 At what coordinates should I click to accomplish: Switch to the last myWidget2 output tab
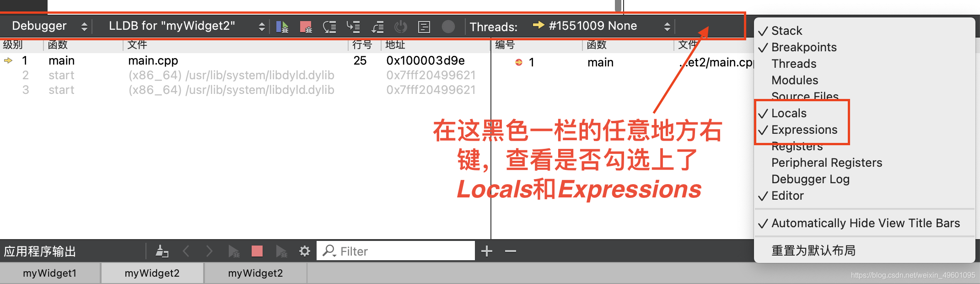coord(256,273)
